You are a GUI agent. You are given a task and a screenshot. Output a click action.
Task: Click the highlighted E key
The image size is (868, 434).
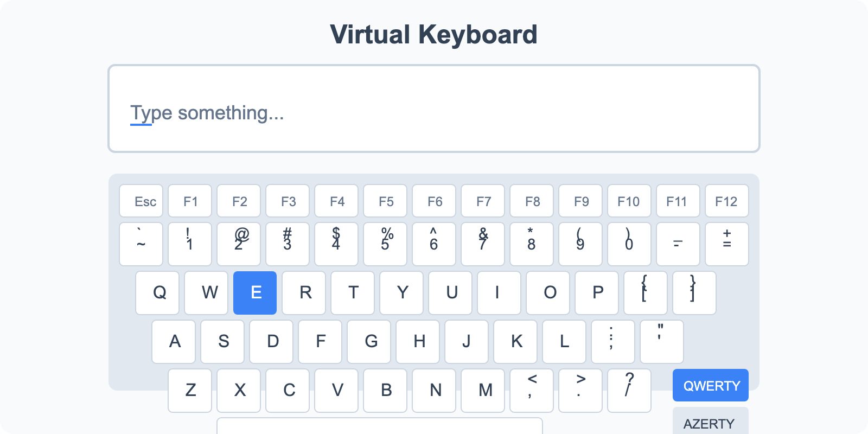tap(255, 293)
